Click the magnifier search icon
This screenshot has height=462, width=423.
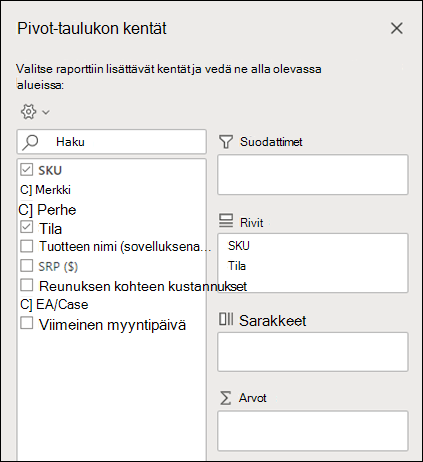pos(30,142)
